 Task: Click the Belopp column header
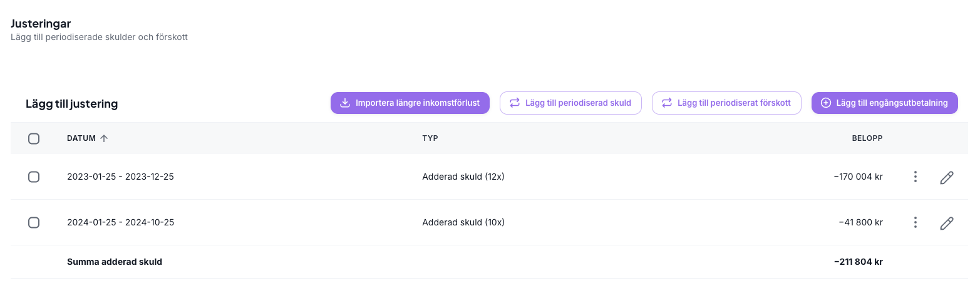867,138
